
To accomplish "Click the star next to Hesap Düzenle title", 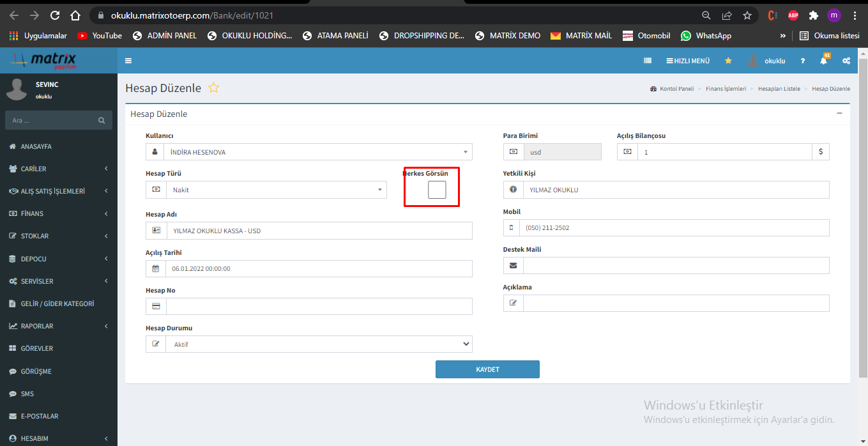I will 214,88.
